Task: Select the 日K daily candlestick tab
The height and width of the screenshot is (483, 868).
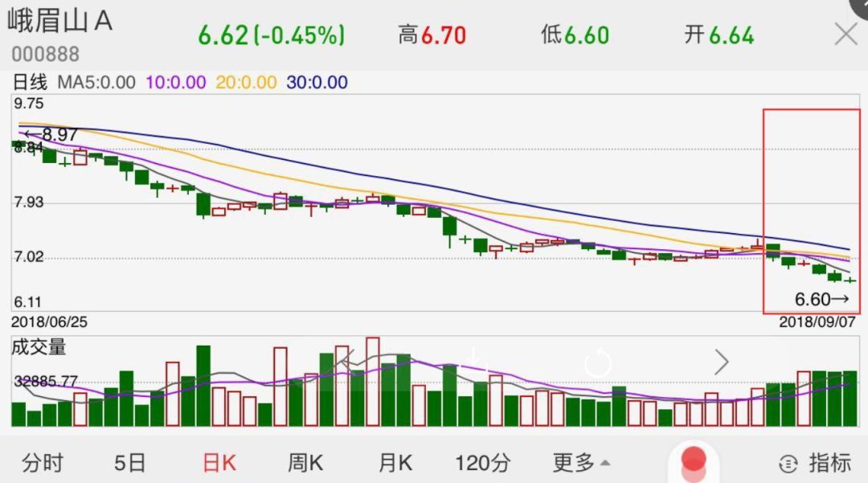Action: point(219,463)
